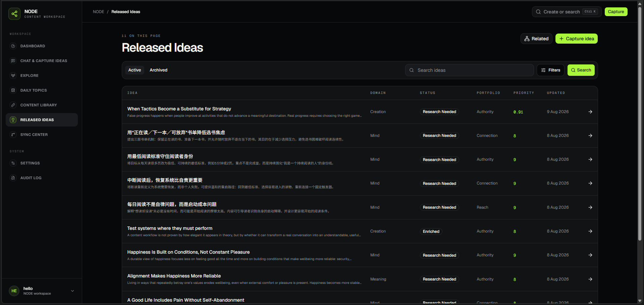
Task: Click the Related button
Action: 536,39
